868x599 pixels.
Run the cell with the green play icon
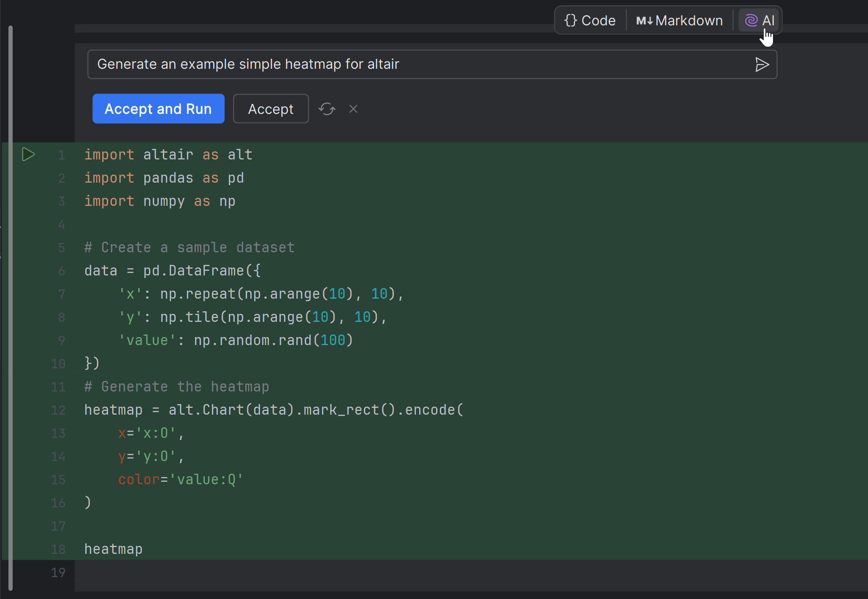(28, 154)
